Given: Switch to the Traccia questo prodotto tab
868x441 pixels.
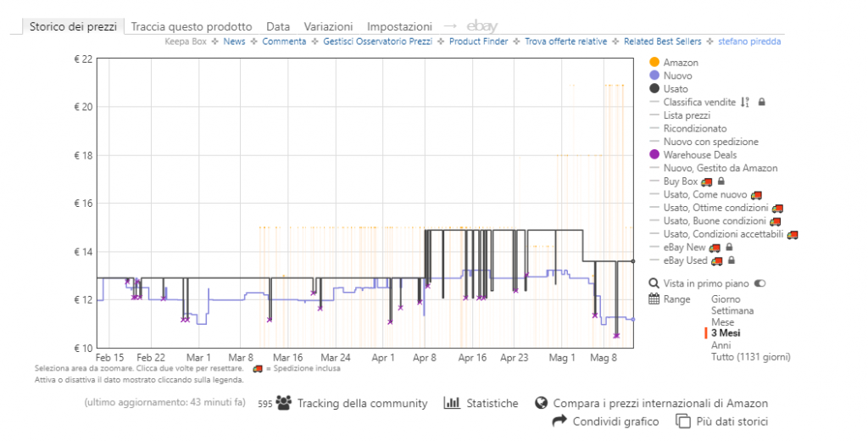Looking at the screenshot, I should point(191,26).
